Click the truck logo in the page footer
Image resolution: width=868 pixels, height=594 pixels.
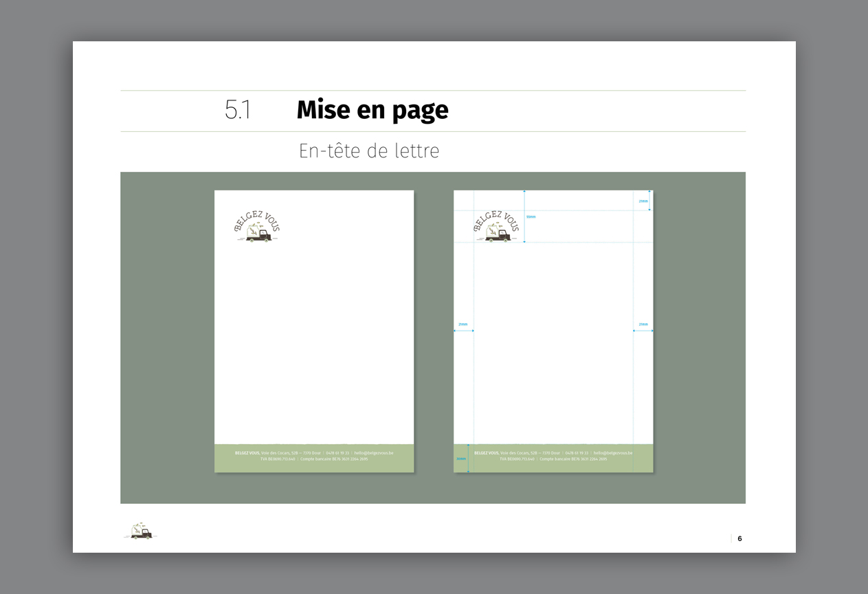click(x=141, y=531)
